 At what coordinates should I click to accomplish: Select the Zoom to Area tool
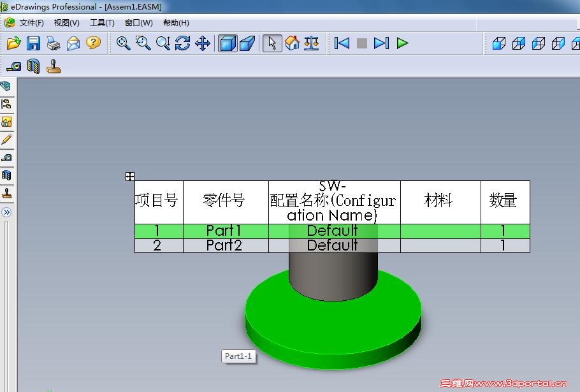click(143, 43)
